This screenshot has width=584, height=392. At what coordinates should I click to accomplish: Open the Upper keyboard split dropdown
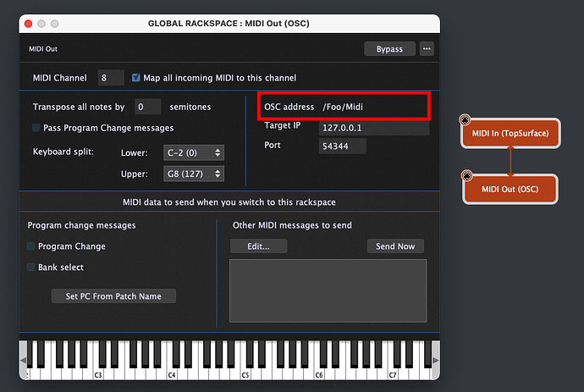click(x=194, y=174)
